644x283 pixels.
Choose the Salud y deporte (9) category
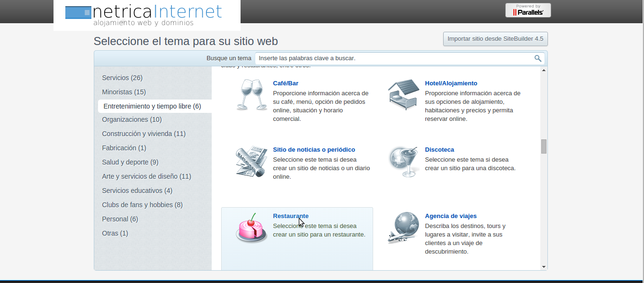(130, 162)
